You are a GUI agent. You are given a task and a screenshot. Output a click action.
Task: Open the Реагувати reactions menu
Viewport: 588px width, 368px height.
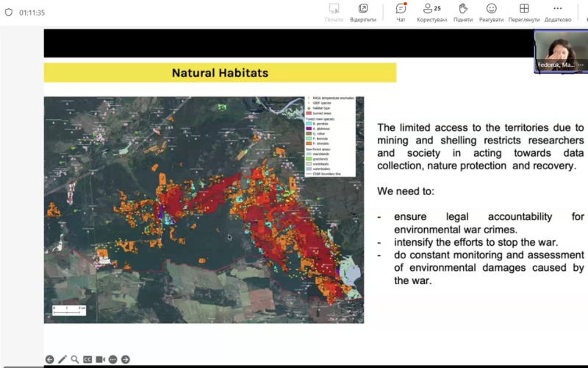(x=491, y=13)
